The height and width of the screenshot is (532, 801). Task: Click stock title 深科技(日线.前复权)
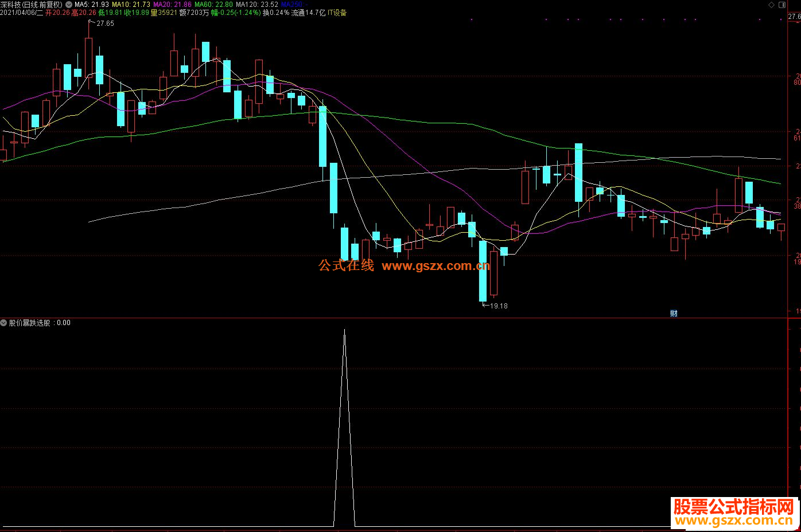(31, 5)
